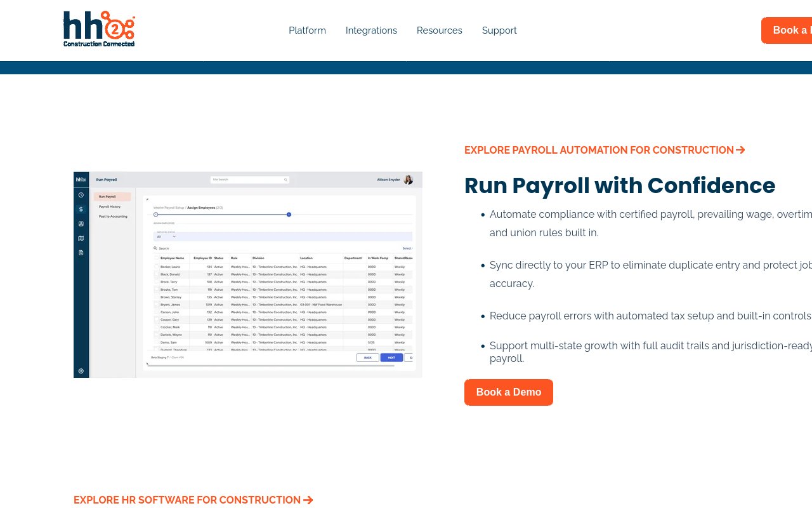Open the Integrations menu
Viewport: 812px width, 508px height.
(371, 30)
